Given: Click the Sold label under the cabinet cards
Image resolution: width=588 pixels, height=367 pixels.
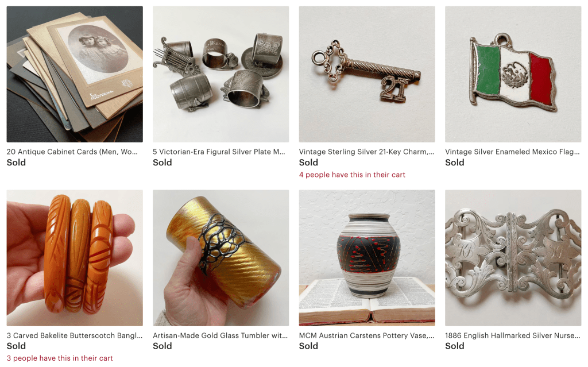Looking at the screenshot, I should (x=16, y=163).
